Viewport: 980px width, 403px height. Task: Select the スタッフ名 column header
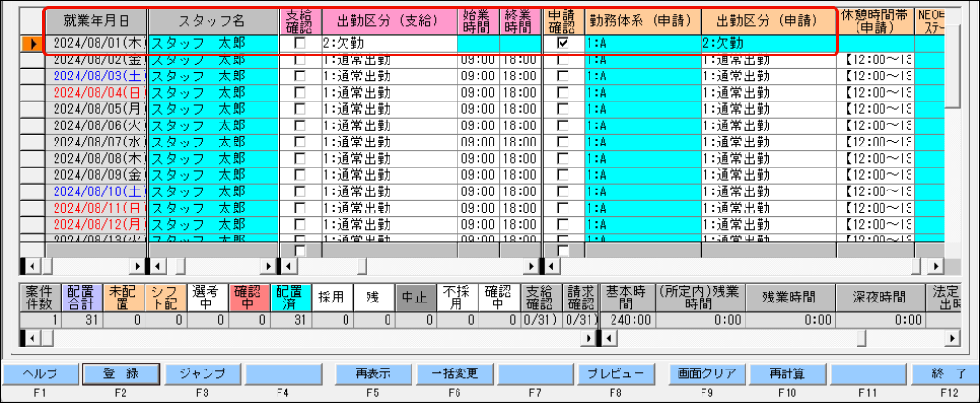tap(212, 21)
